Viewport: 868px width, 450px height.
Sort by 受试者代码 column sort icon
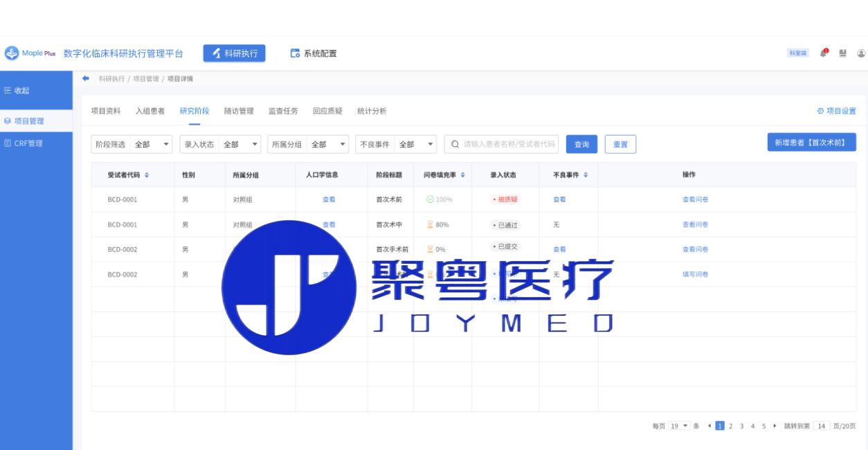point(147,175)
